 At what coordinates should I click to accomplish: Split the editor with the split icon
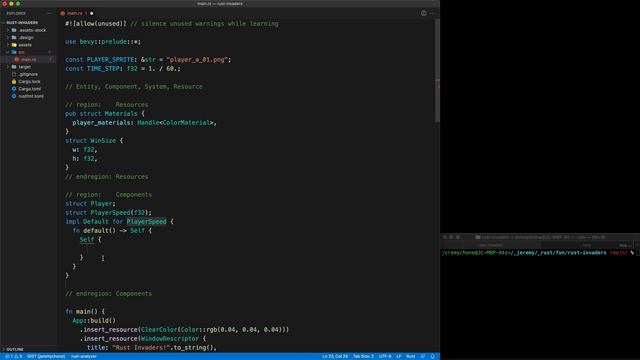click(424, 13)
